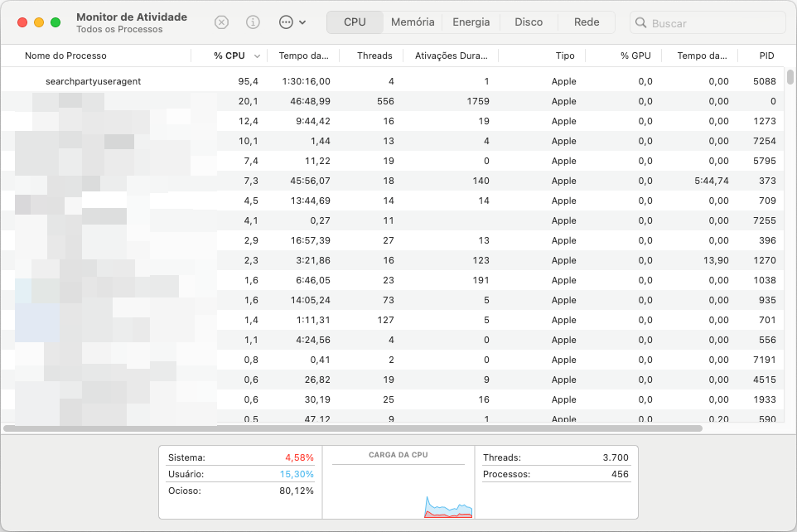Click the search magnifying glass icon
Viewport: 797px width, 532px height.
pos(640,23)
